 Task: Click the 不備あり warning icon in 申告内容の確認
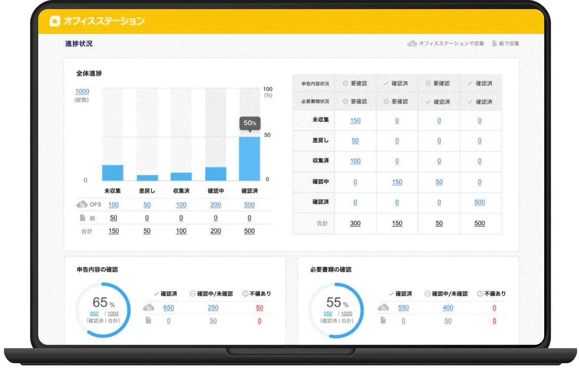[245, 294]
